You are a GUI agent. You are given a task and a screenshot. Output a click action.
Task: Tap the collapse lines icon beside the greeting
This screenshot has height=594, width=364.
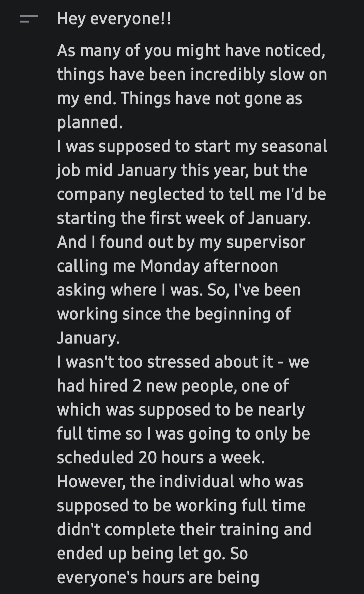tap(28, 19)
